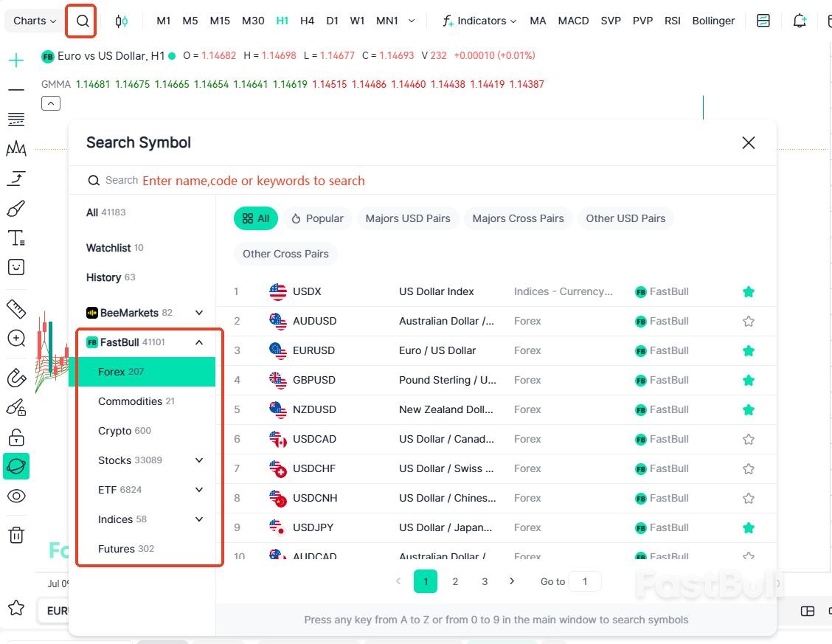Go to page 2 of results
Viewport: 832px width, 644px height.
(x=455, y=581)
